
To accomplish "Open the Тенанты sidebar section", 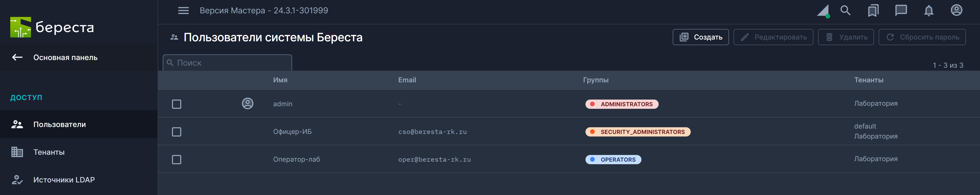I will coord(49,152).
